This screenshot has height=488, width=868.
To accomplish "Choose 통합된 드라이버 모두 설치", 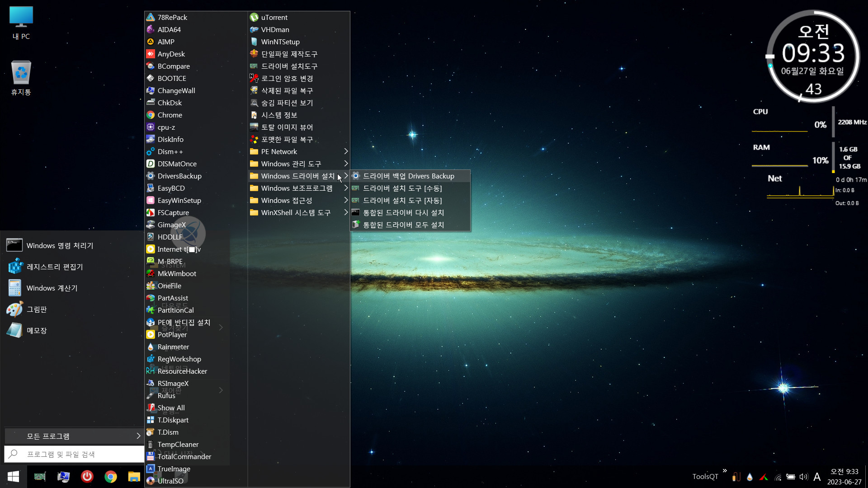I will 410,225.
